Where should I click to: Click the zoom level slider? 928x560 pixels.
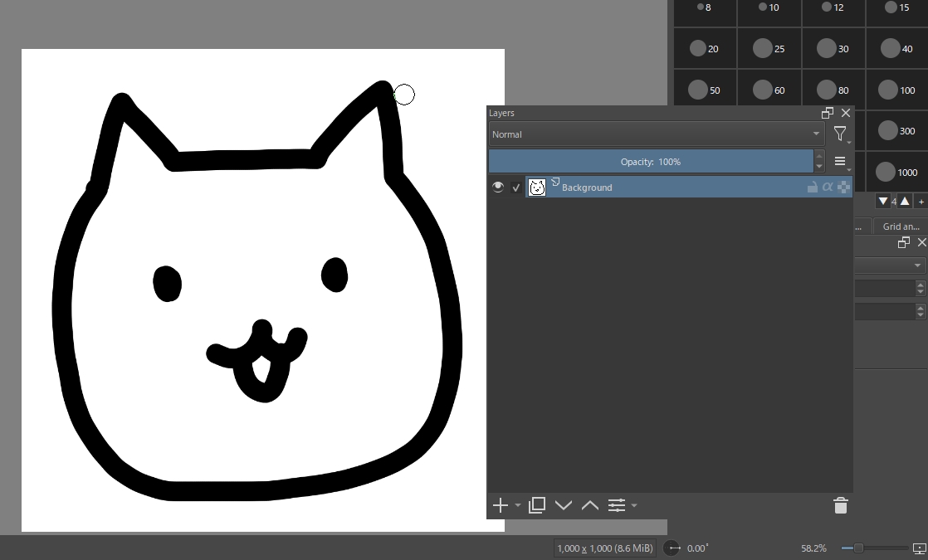point(873,548)
